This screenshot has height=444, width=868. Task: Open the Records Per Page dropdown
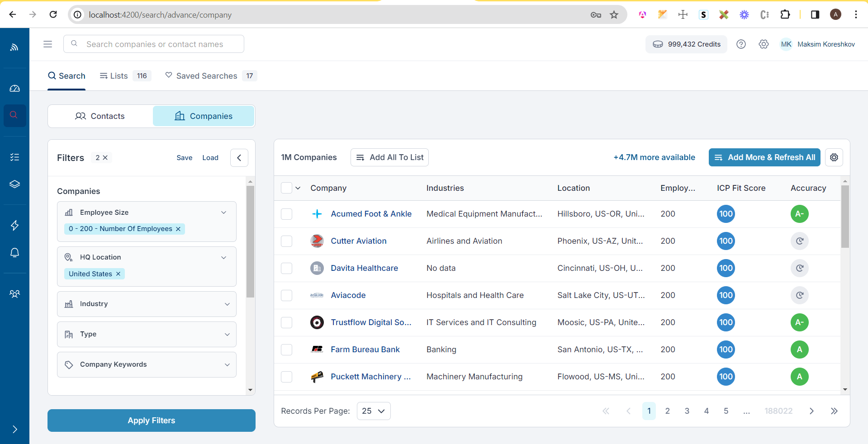[x=373, y=411]
